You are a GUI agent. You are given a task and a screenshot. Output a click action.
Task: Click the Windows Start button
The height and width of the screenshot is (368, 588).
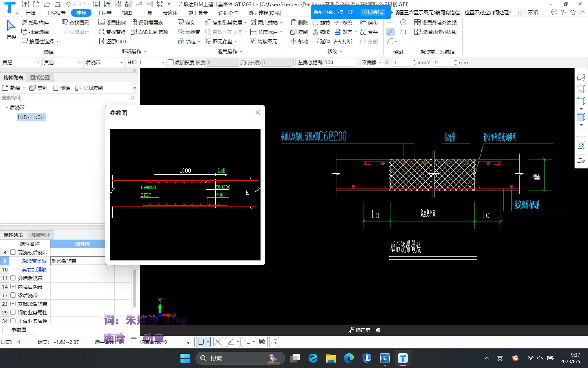pos(185,358)
